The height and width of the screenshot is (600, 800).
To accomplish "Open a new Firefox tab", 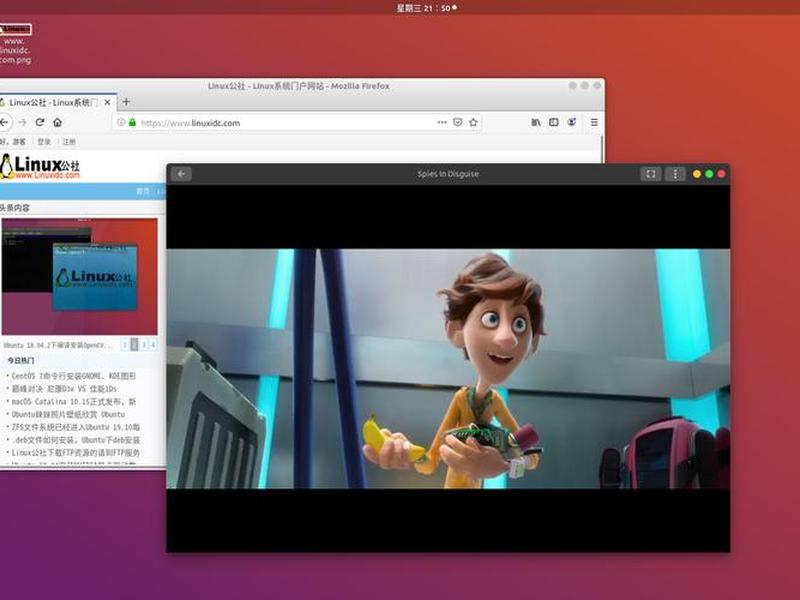I will pyautogui.click(x=126, y=102).
